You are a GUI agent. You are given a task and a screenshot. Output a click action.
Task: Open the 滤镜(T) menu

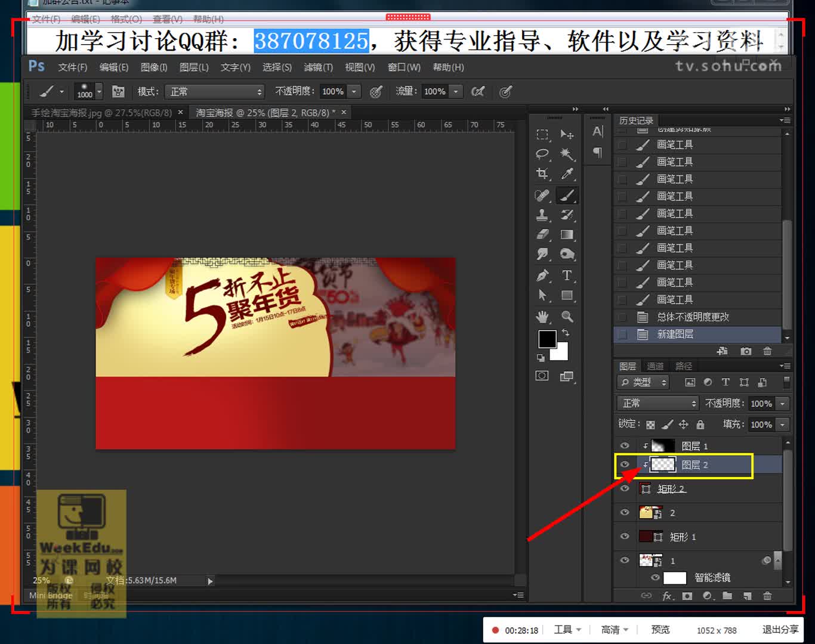point(318,67)
